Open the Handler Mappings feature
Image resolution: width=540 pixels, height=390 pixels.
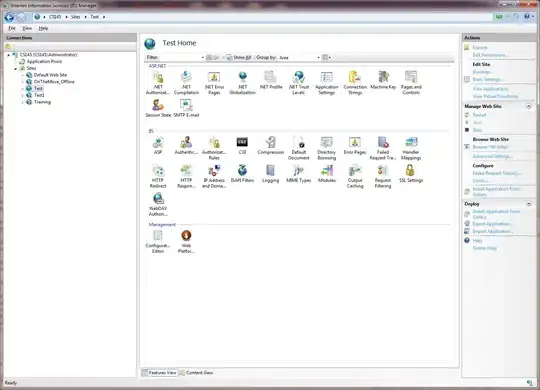[x=411, y=148]
